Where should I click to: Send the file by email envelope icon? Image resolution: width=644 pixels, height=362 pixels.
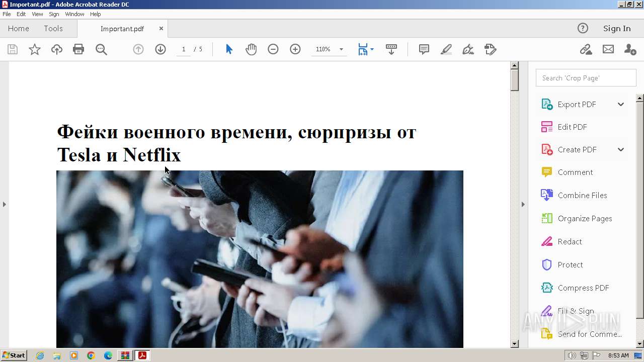tap(608, 49)
